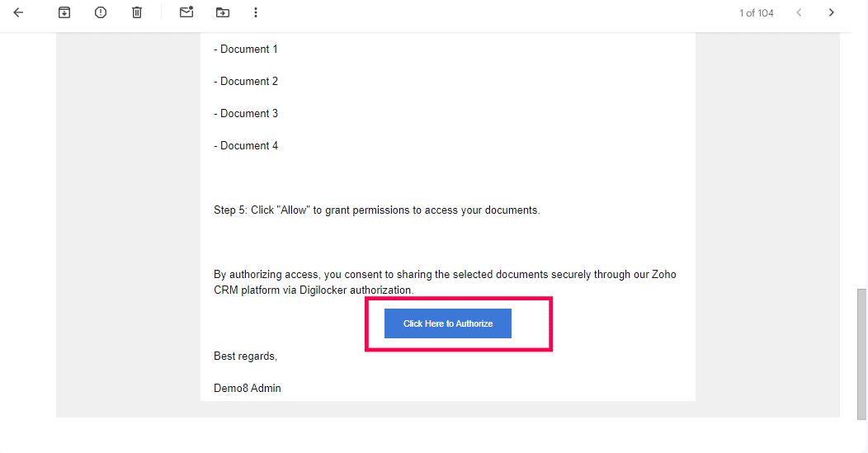Click the scrollbar track above the thumb
This screenshot has width=868, height=453.
pos(861,161)
